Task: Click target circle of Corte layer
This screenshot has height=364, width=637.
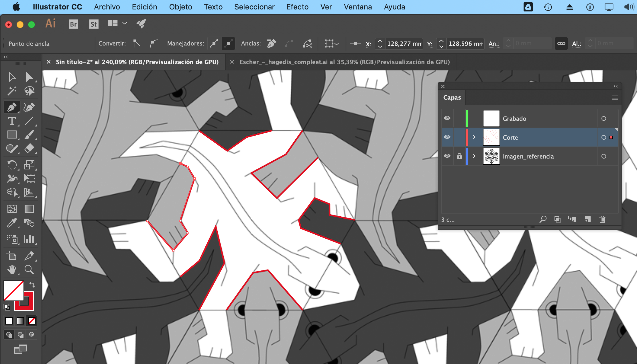Action: [x=604, y=137]
